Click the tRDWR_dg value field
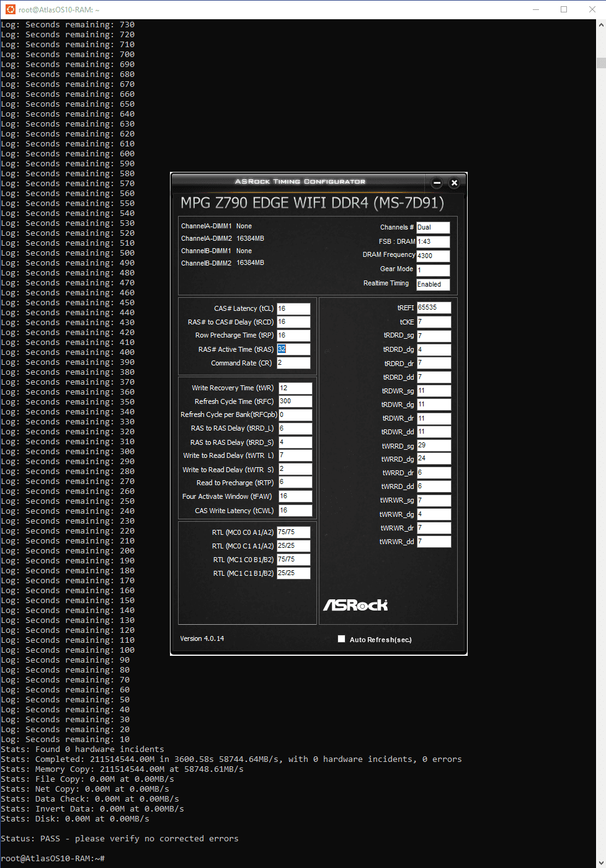The image size is (606, 868). pos(434,405)
